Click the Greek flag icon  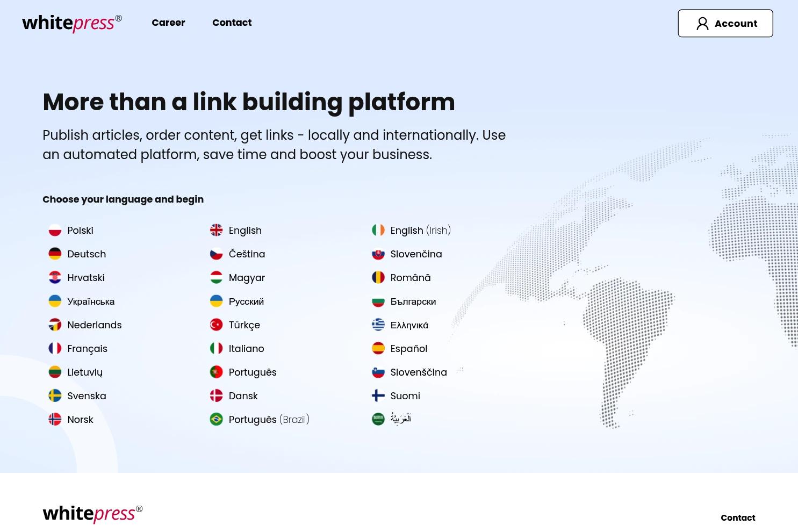click(378, 325)
